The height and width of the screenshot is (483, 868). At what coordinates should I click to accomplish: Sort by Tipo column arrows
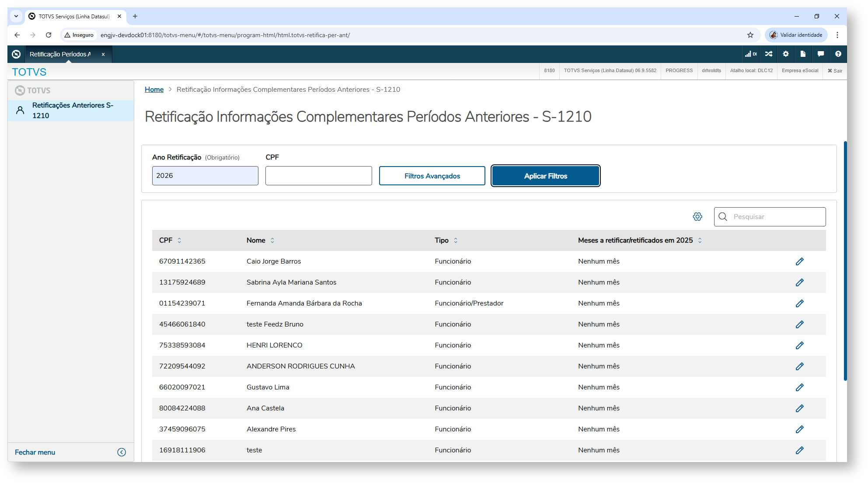[456, 240]
